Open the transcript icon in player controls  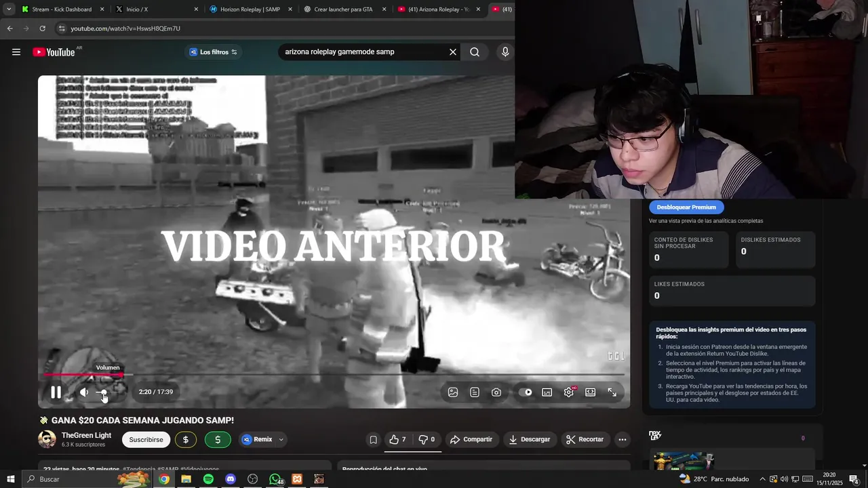coord(475,392)
